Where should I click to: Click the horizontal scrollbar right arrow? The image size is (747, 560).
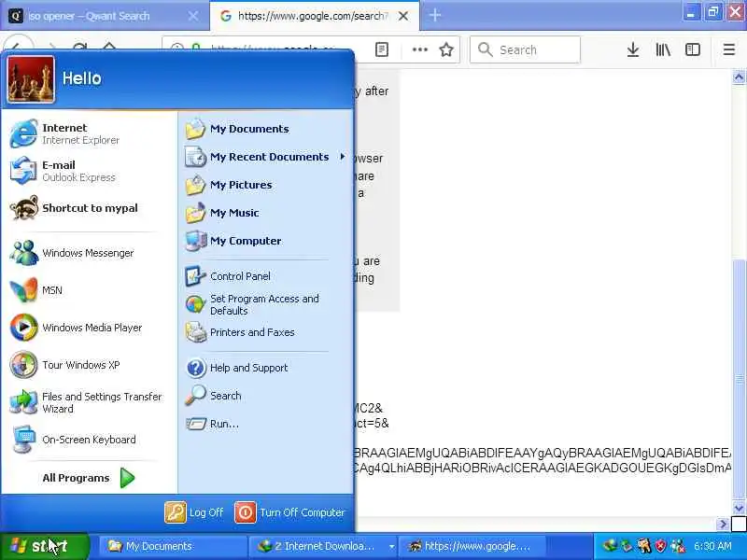(723, 524)
